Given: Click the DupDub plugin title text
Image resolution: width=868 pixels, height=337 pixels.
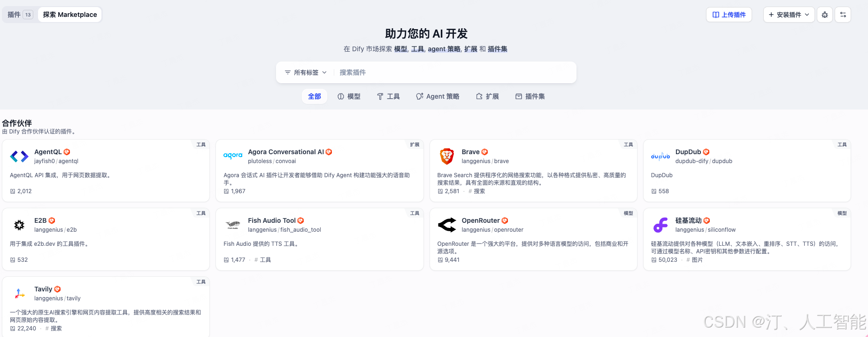Looking at the screenshot, I should pos(688,152).
